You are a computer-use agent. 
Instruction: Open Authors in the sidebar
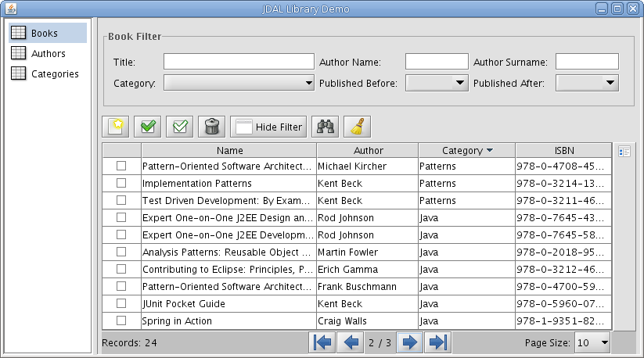click(x=48, y=53)
